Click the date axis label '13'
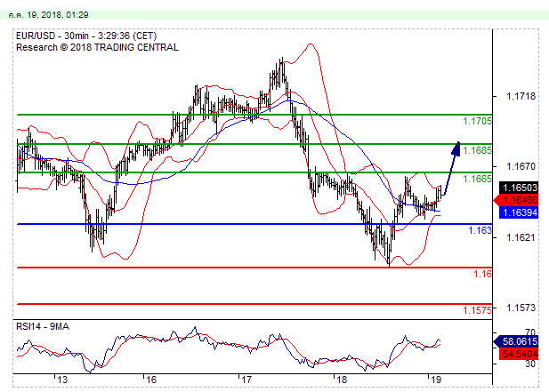 click(62, 380)
